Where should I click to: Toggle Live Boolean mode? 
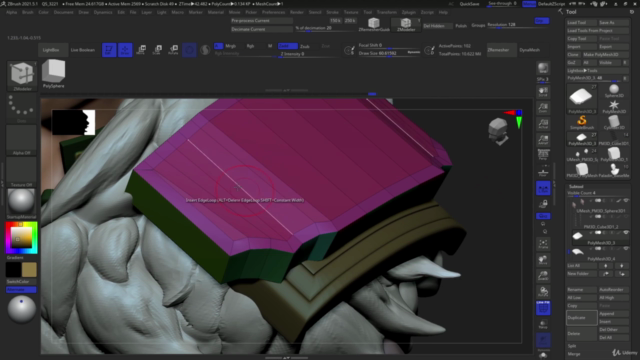point(83,50)
